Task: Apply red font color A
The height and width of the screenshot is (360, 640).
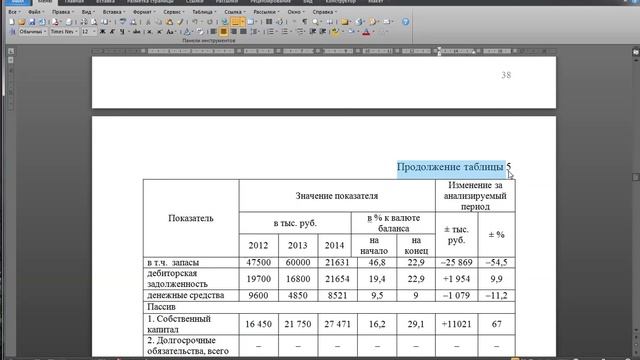Action: click(x=366, y=31)
